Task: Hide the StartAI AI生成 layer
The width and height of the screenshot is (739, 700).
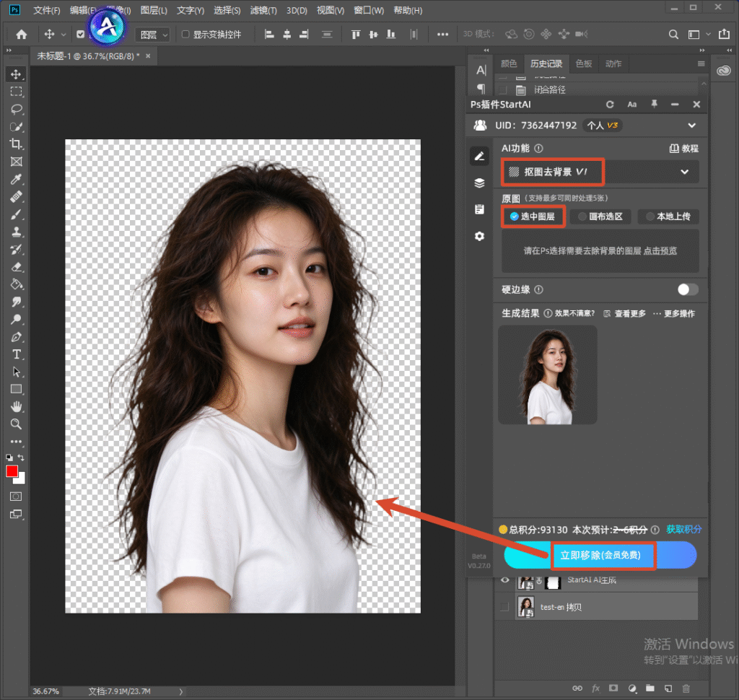Action: coord(504,580)
